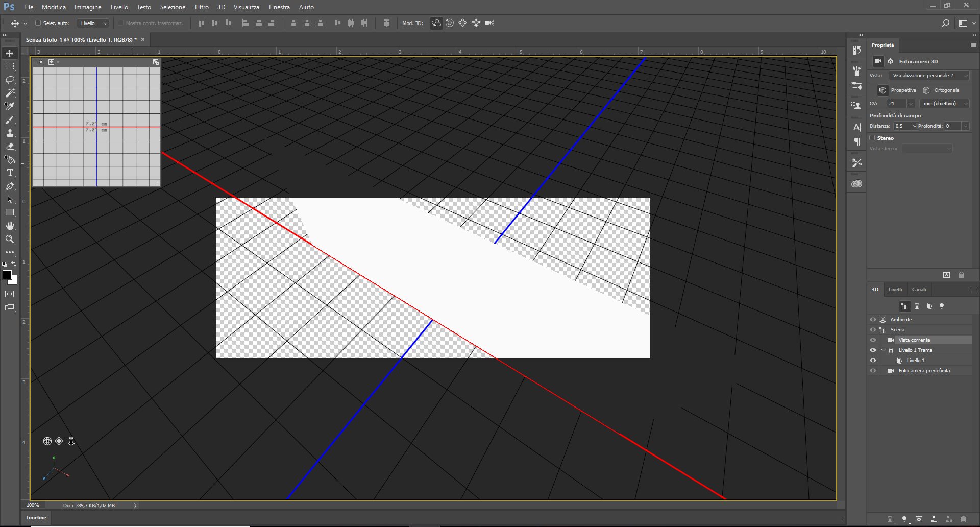Select the Zoom tool
This screenshot has width=980, height=527.
10,238
